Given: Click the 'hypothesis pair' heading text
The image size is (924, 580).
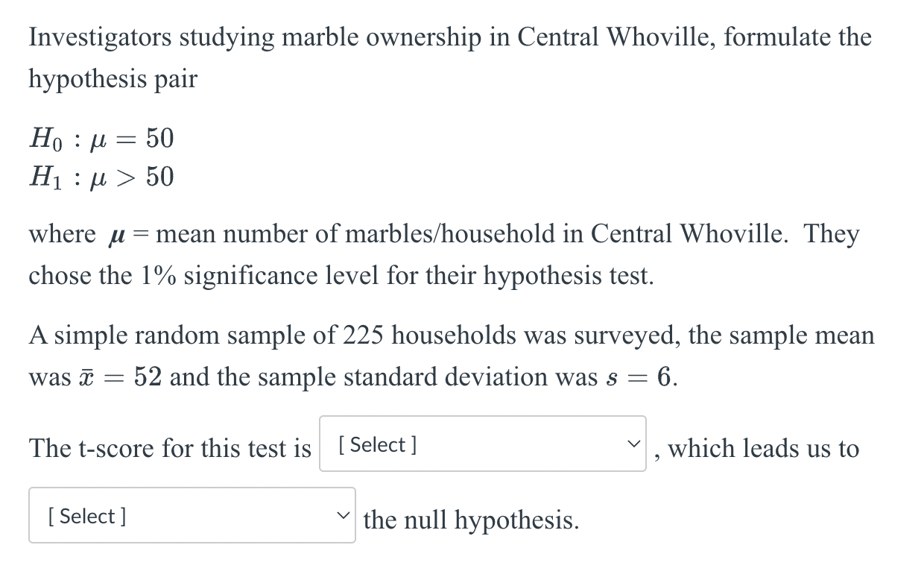Looking at the screenshot, I should (x=113, y=78).
